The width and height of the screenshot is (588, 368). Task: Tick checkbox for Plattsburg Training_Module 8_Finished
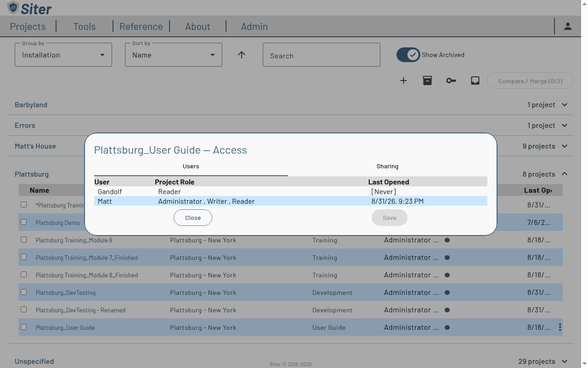tap(23, 275)
